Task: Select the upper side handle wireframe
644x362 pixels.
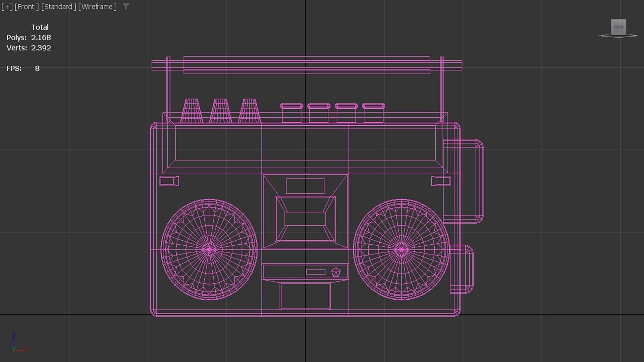Action: (464, 181)
